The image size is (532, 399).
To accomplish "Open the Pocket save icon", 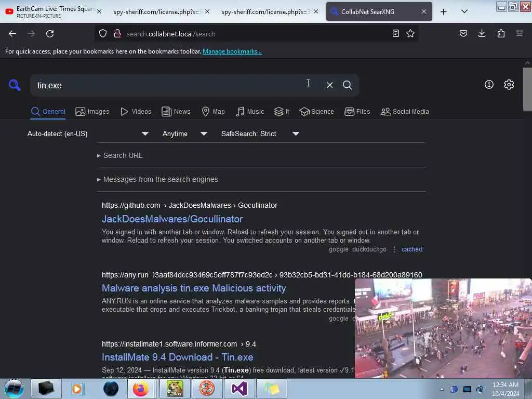I will [463, 33].
